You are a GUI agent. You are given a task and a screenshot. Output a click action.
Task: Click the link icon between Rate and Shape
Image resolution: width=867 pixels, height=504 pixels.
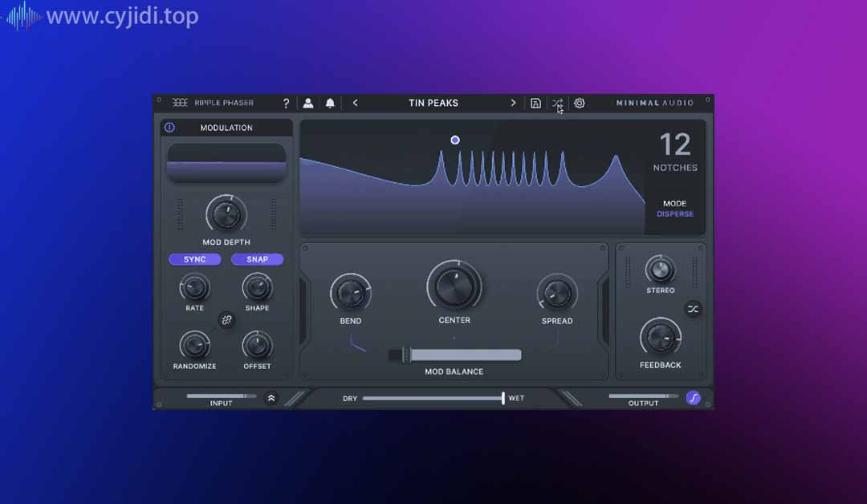(226, 320)
